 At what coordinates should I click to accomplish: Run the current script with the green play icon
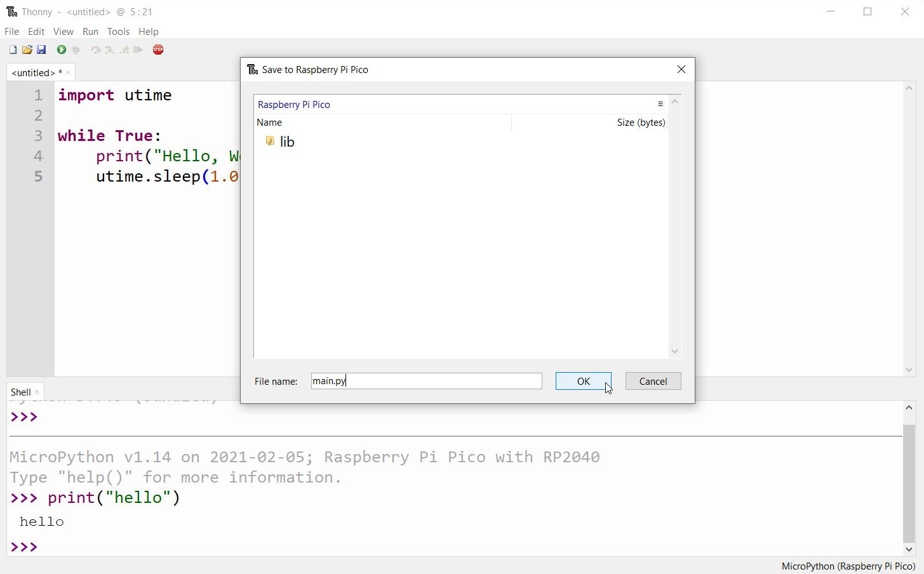click(x=61, y=50)
